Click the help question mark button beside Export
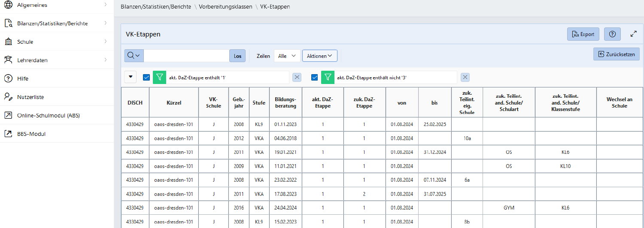 pos(612,34)
